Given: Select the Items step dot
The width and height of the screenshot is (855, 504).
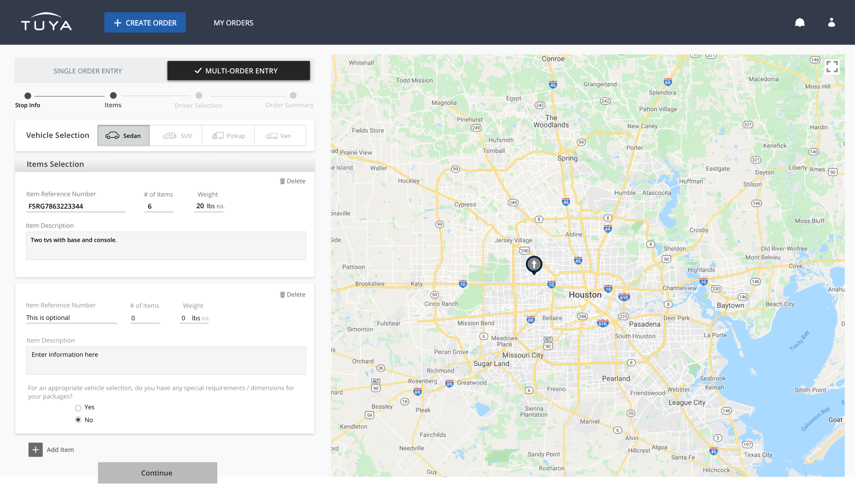Looking at the screenshot, I should coord(113,95).
